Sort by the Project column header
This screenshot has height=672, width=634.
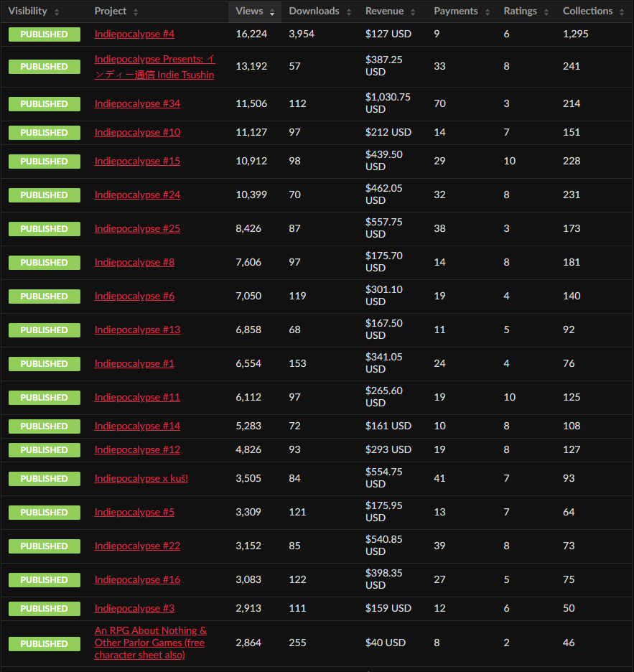[x=116, y=11]
